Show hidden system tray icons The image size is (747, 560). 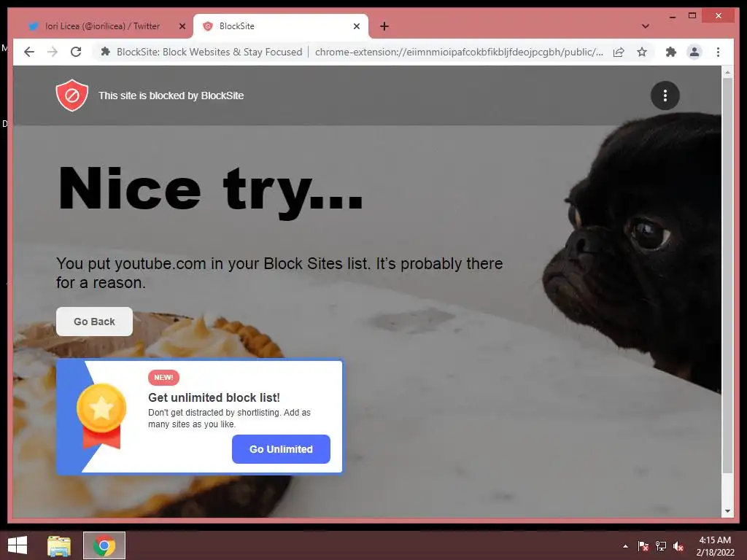click(625, 546)
